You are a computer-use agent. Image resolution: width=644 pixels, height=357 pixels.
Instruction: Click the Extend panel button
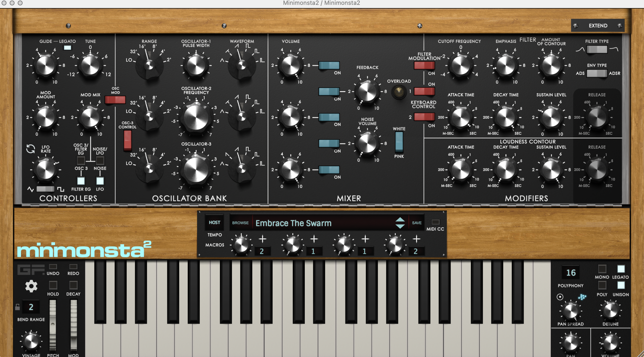pos(598,26)
